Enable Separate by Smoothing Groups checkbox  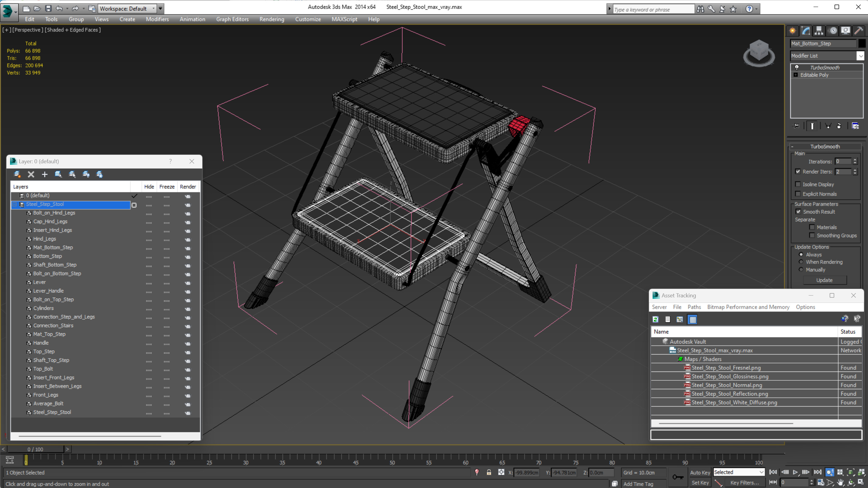pyautogui.click(x=812, y=235)
